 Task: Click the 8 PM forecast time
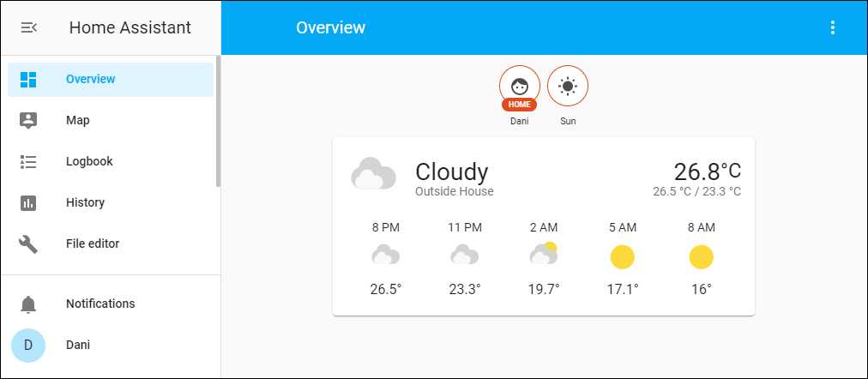386,227
